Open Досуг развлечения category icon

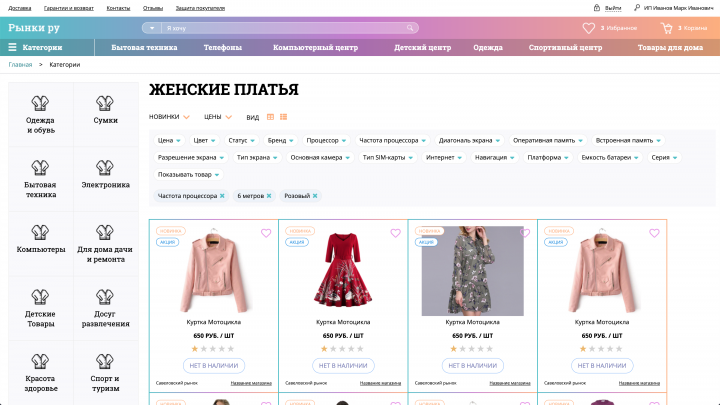pos(105,297)
